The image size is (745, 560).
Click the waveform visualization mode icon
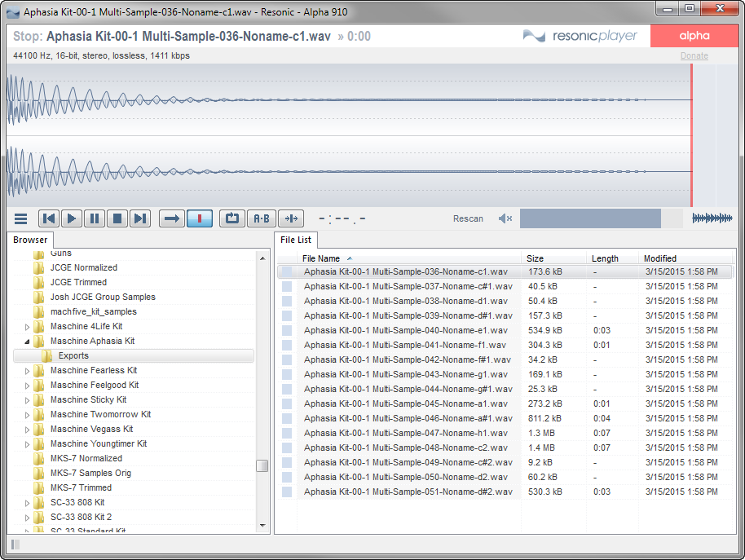coord(712,218)
